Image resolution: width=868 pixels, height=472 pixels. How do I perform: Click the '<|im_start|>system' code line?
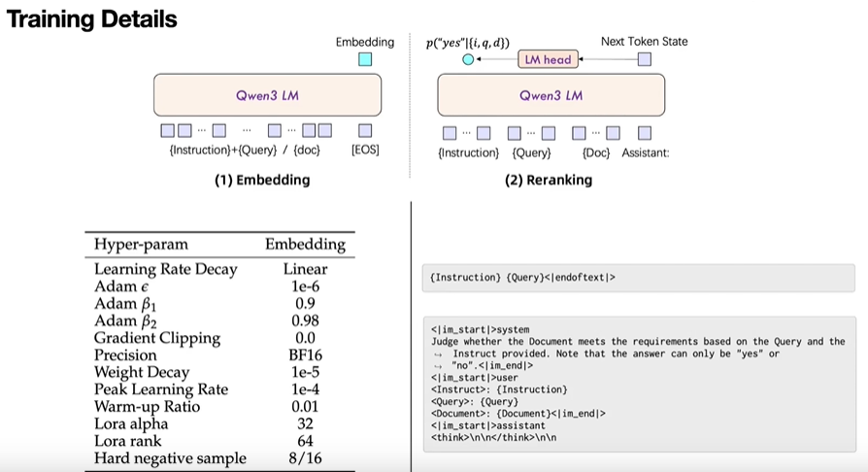(x=481, y=329)
